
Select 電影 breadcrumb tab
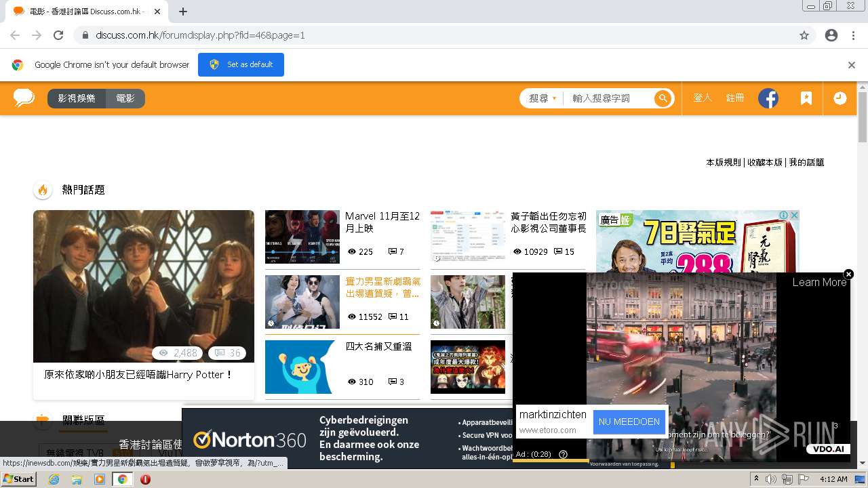[125, 98]
